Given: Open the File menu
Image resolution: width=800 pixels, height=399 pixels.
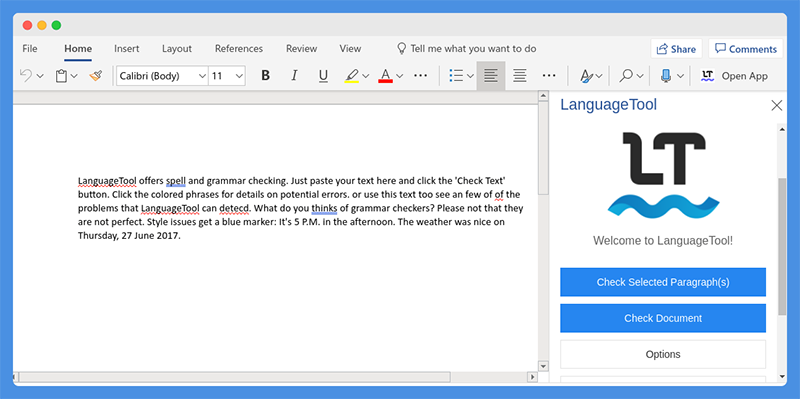Looking at the screenshot, I should coord(30,49).
